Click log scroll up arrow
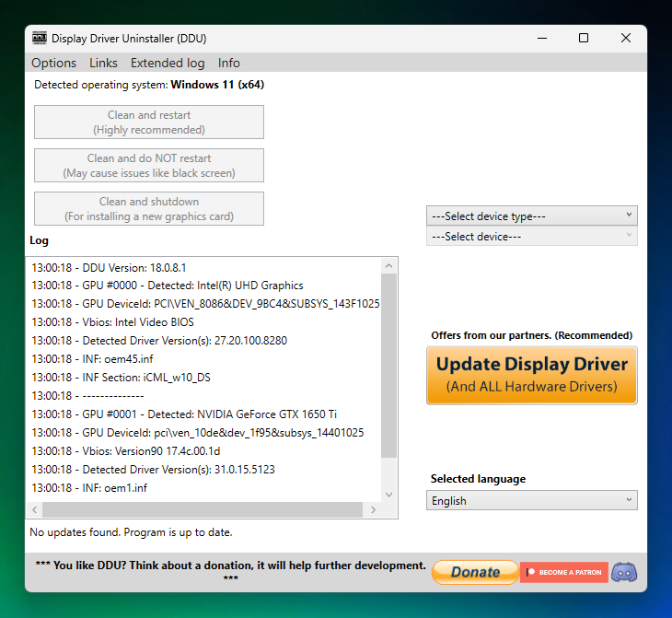Viewport: 672px width, 618px height. [x=388, y=266]
